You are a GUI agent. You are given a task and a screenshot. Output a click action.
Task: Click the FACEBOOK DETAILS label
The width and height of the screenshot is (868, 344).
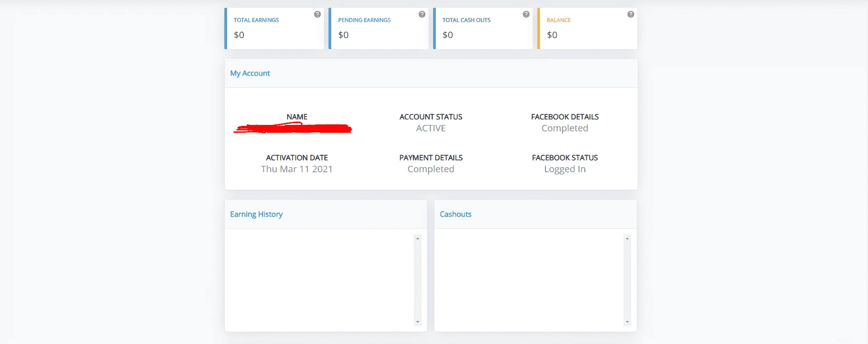point(565,117)
